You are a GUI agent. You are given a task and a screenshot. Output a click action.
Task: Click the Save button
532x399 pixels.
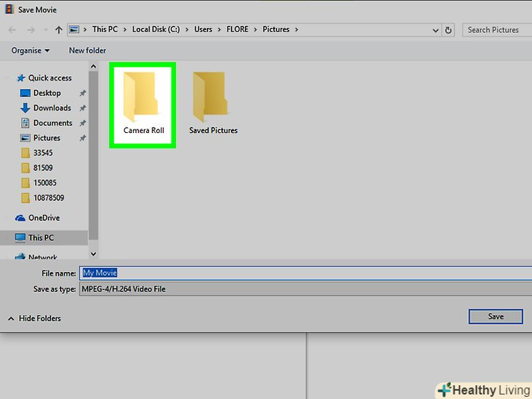pyautogui.click(x=495, y=316)
